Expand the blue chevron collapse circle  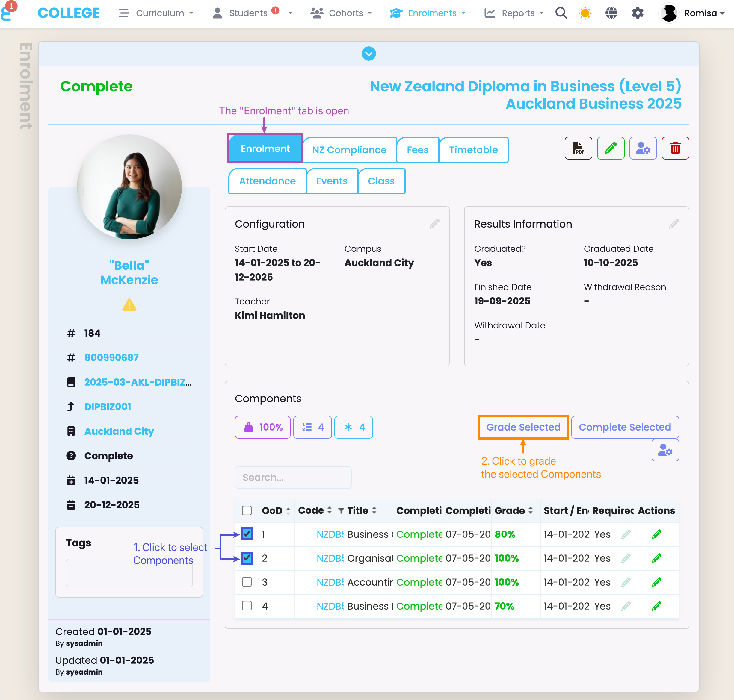click(368, 54)
